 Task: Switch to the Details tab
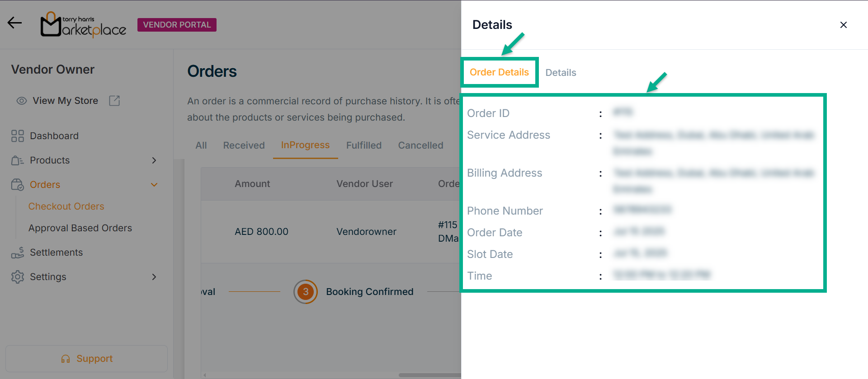tap(561, 73)
